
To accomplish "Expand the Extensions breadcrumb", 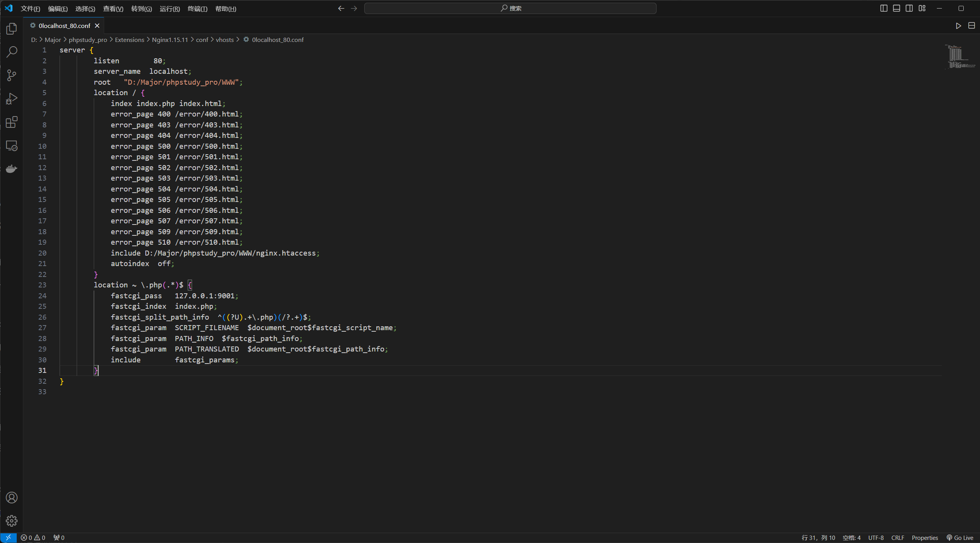I will [129, 40].
